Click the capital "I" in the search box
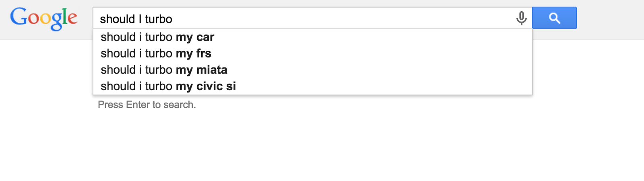Screen dimensions: 644x181 140,19
